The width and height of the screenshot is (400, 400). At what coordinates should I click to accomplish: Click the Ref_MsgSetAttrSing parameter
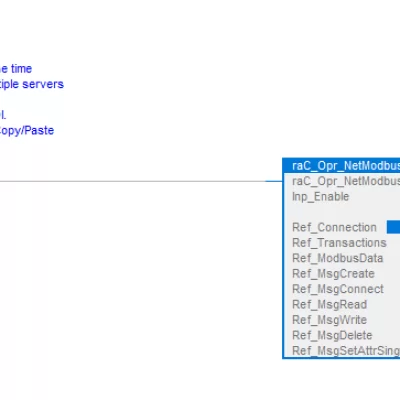346,351
